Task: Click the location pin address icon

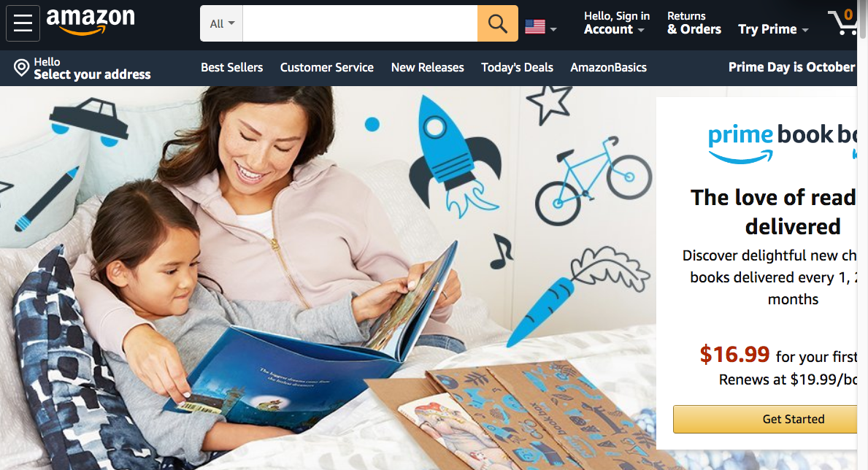Action: pos(21,68)
